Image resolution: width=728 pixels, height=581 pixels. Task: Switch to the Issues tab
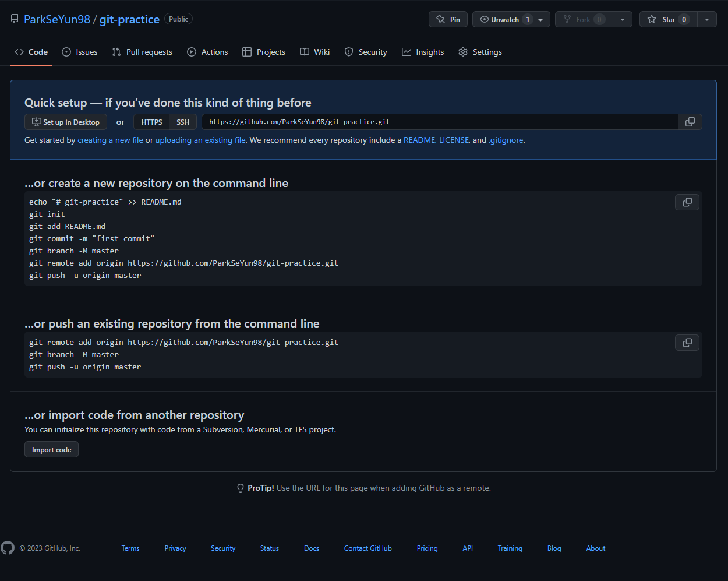pos(80,52)
